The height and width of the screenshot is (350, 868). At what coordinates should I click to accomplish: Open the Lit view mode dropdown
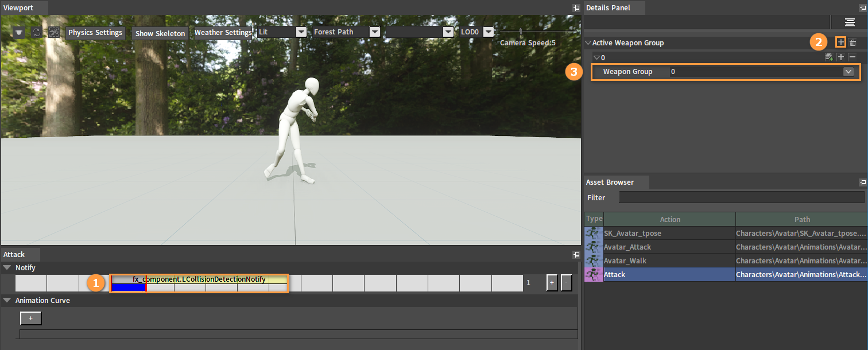301,32
